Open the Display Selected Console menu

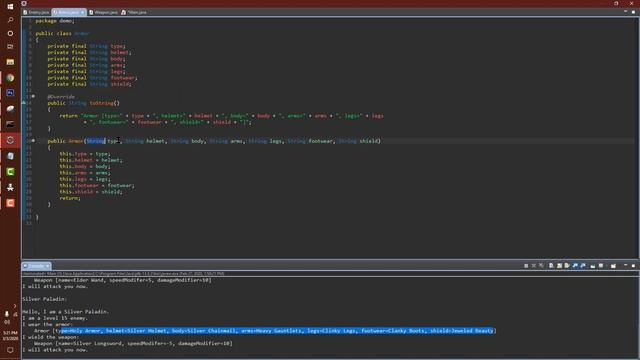602,266
